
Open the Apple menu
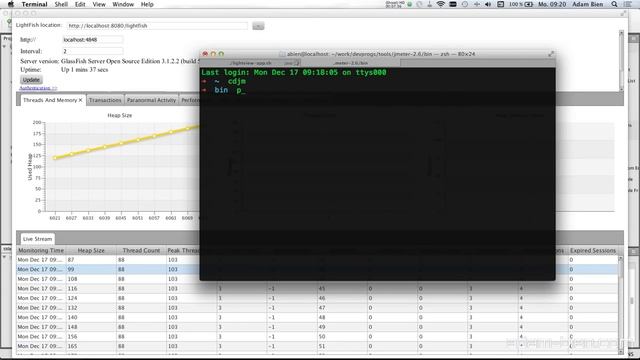(11, 4)
